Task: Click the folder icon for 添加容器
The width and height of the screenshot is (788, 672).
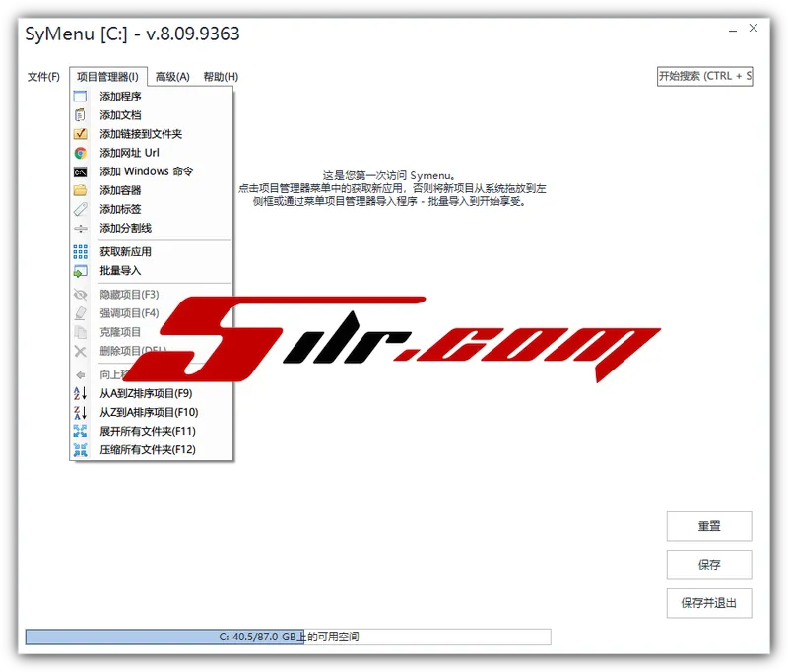Action: tap(80, 190)
